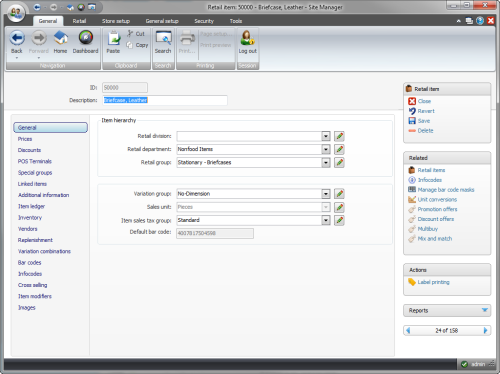
Task: Open the Tools ribbon tab
Action: click(236, 21)
